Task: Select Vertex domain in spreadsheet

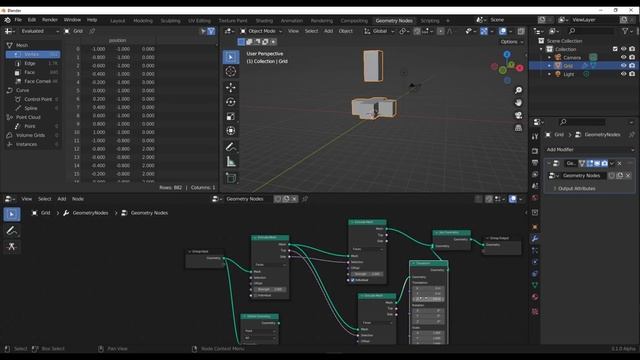Action: pyautogui.click(x=33, y=54)
